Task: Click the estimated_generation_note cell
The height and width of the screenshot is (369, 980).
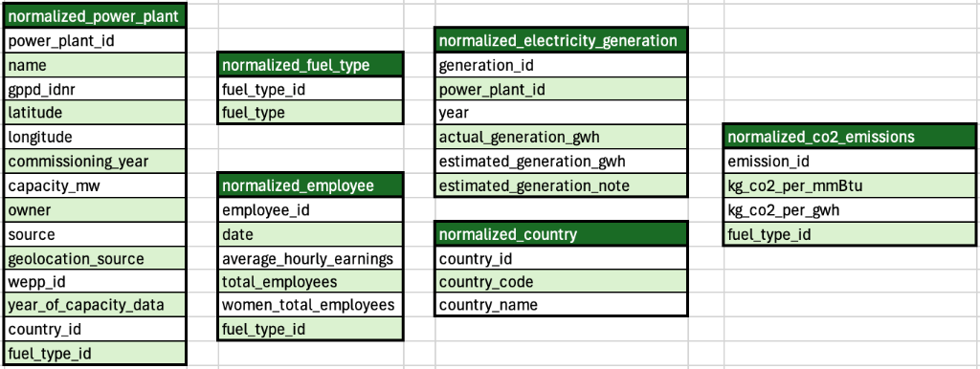Action: [x=561, y=185]
